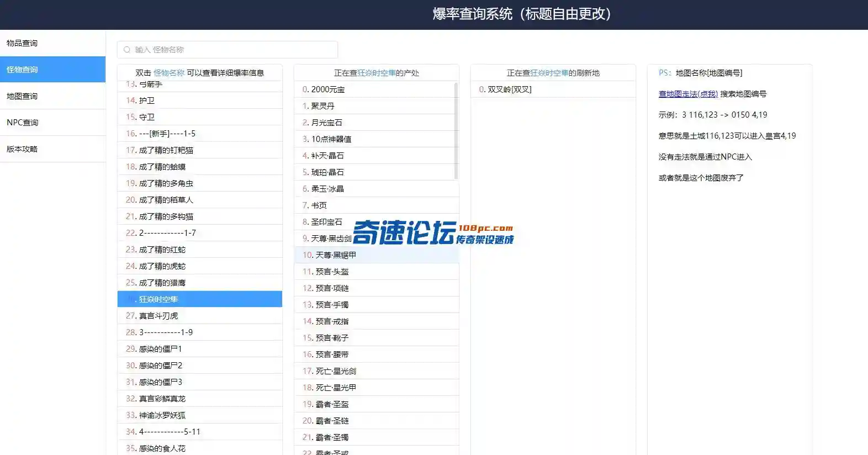Select monster 32. 真言彩鳞真龙
Image resolution: width=868 pixels, height=455 pixels.
[x=200, y=399]
